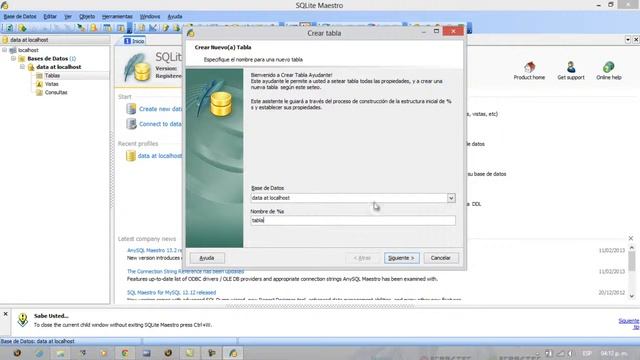The image size is (640, 360).
Task: Click the Consultas folder icon in tree
Action: [39, 92]
